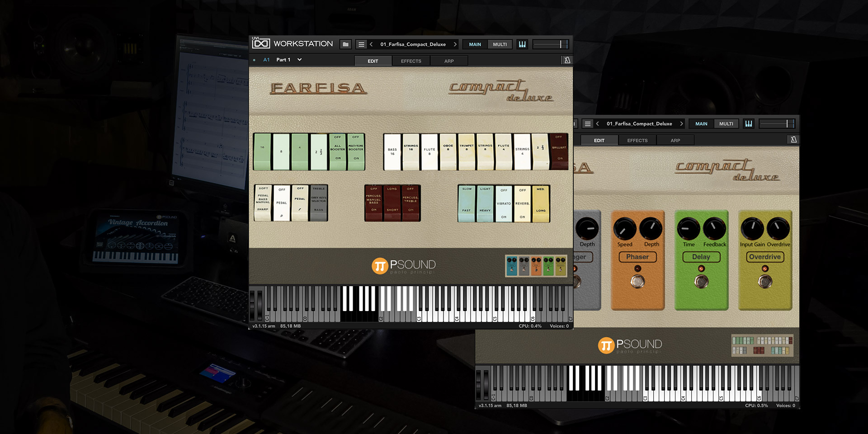Toggle the Pedal Bass Manual soft/sharp tab
The image size is (868, 434).
263,203
